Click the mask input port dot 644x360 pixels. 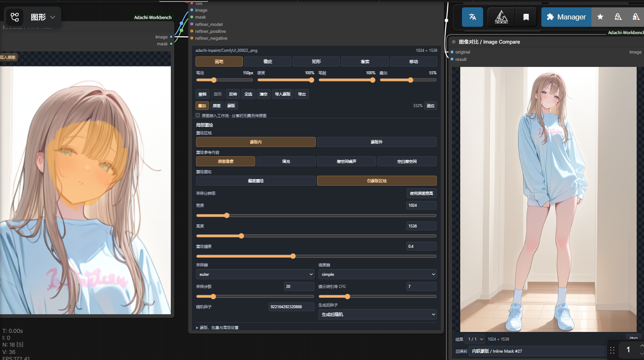point(192,17)
